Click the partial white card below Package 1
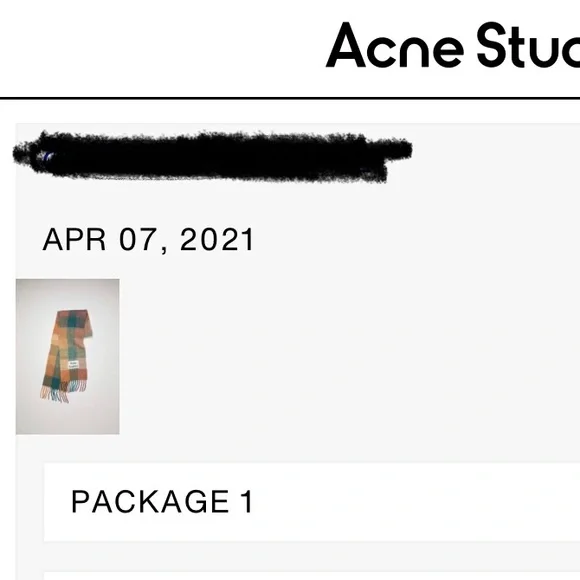 [x=312, y=576]
